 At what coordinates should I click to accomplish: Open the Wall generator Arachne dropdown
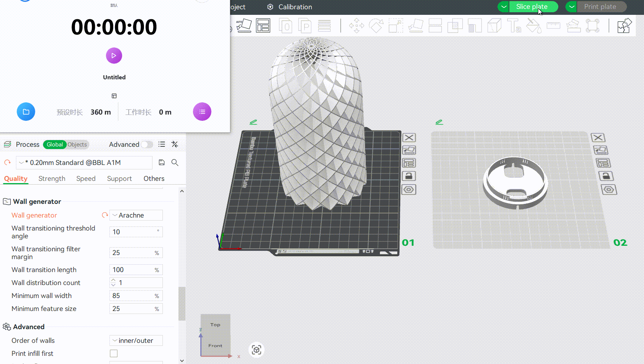(x=136, y=215)
